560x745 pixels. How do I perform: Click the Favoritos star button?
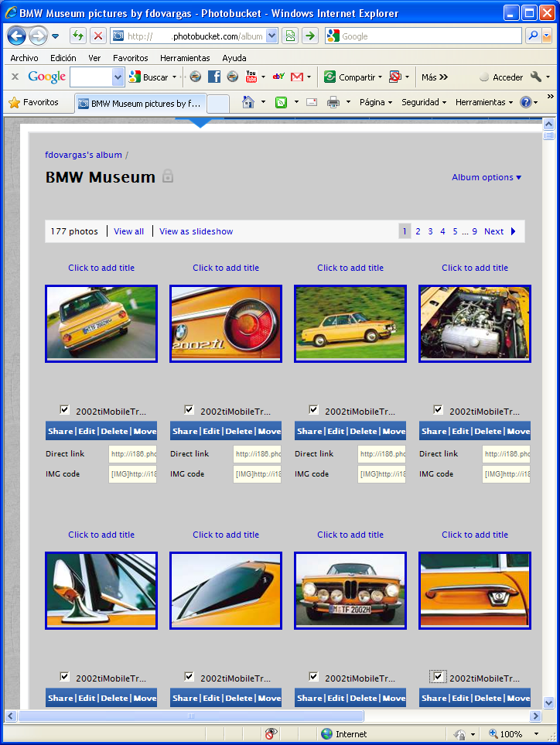coord(34,102)
